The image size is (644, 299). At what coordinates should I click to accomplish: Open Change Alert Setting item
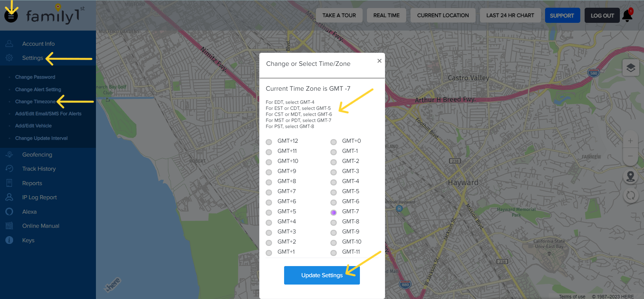click(38, 89)
